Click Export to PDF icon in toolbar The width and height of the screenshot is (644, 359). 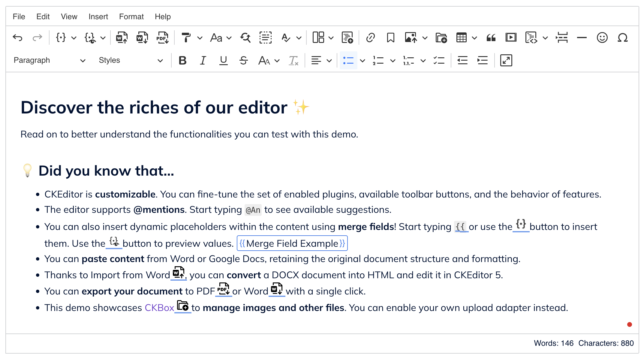(162, 38)
